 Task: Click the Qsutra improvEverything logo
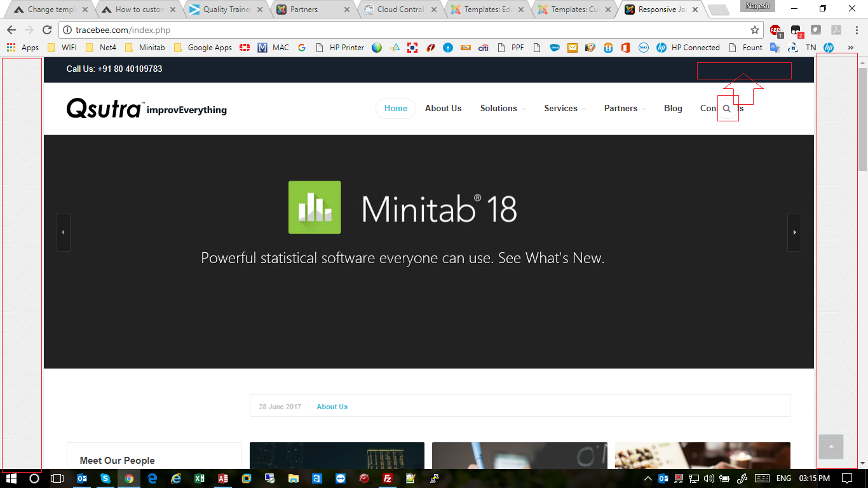coord(147,109)
